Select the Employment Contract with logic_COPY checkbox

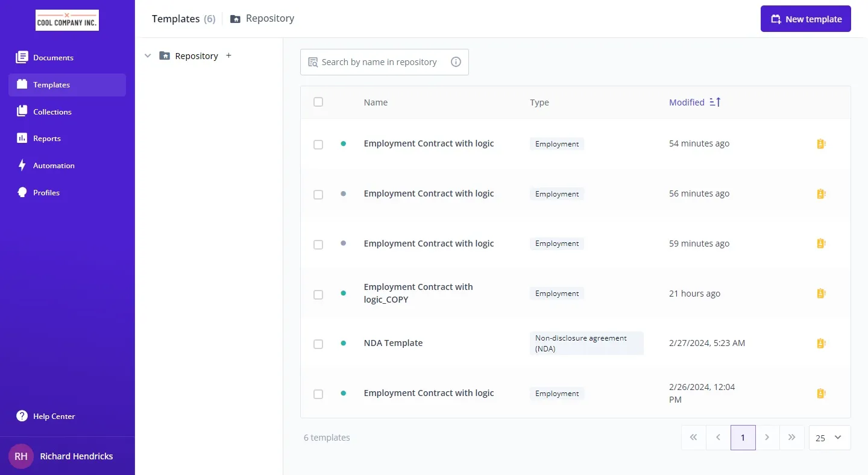tap(318, 295)
